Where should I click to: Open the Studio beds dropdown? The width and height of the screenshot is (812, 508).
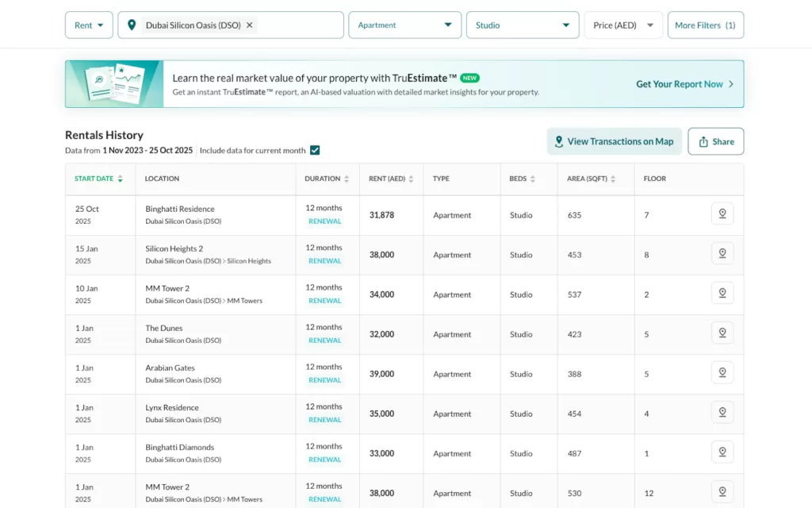coord(522,25)
